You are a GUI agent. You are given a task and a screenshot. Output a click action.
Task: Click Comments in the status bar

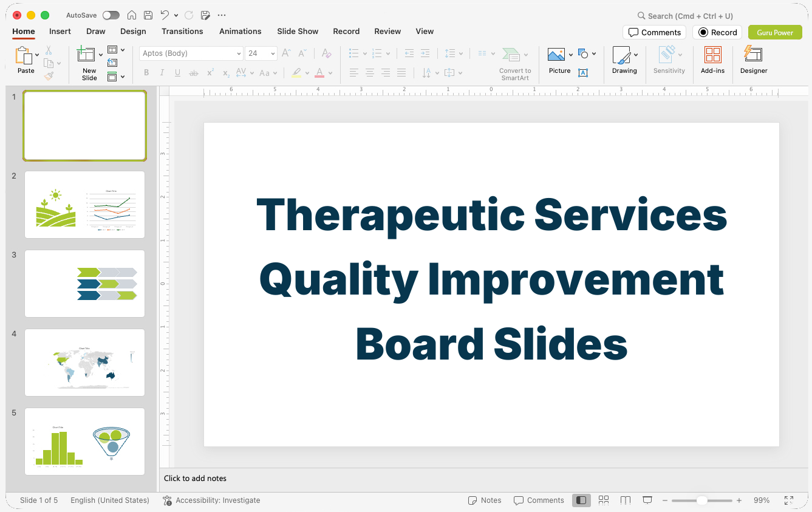pyautogui.click(x=539, y=500)
